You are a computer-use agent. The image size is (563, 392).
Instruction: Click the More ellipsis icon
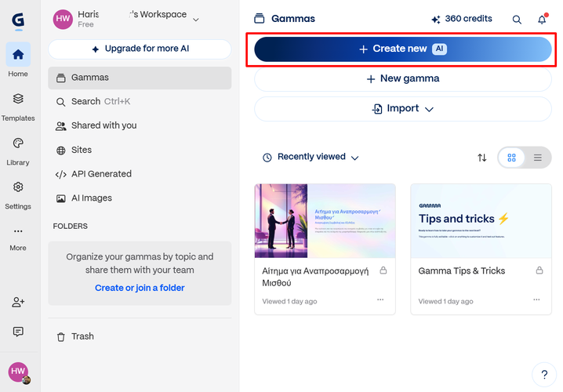(x=18, y=232)
